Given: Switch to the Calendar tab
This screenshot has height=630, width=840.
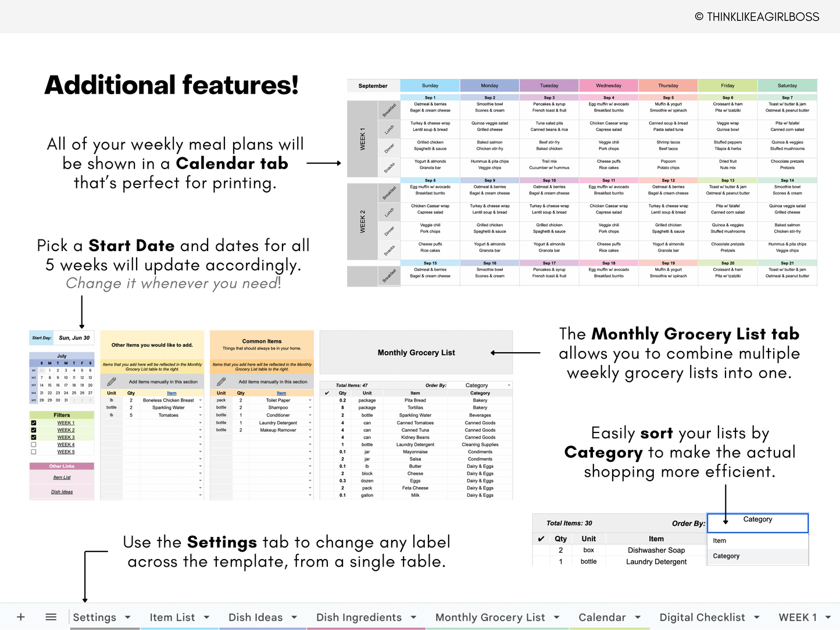Looking at the screenshot, I should point(603,617).
